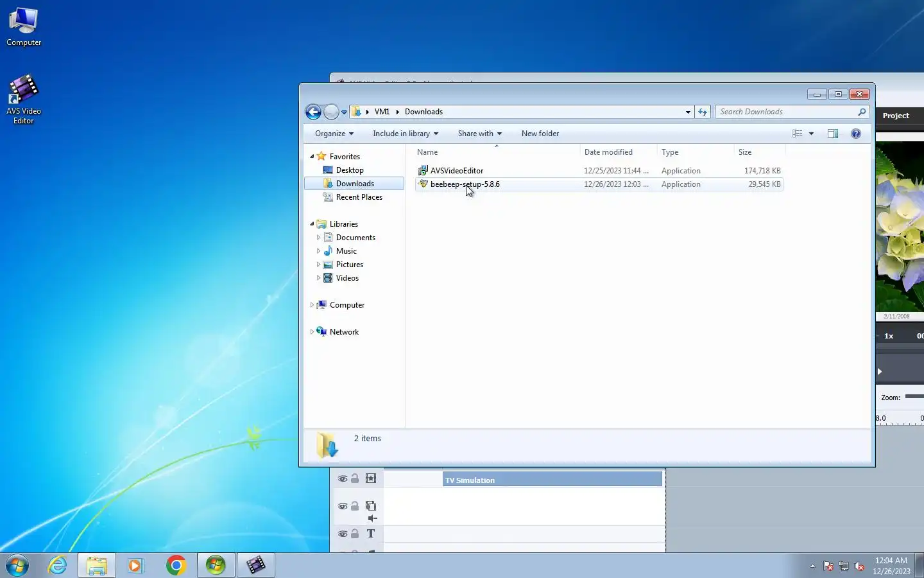Screen dimensions: 924x578
Task: Click the text track T icon
Action: 371,534
